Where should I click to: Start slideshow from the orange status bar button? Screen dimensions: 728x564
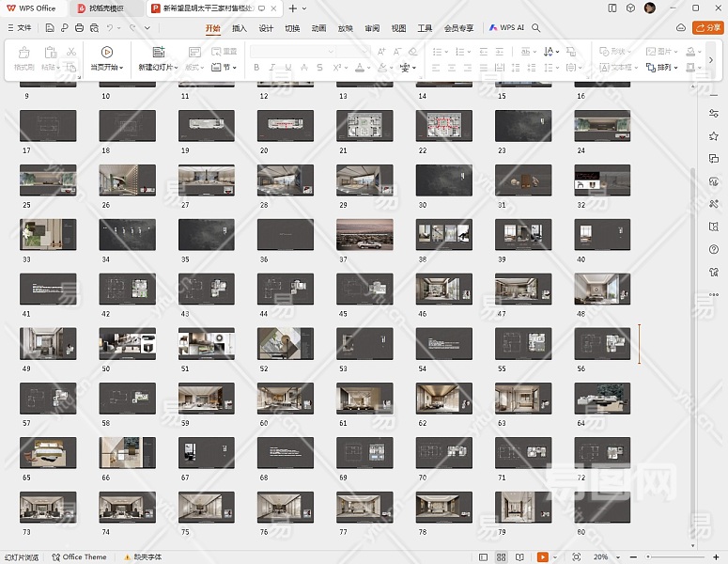pyautogui.click(x=543, y=557)
